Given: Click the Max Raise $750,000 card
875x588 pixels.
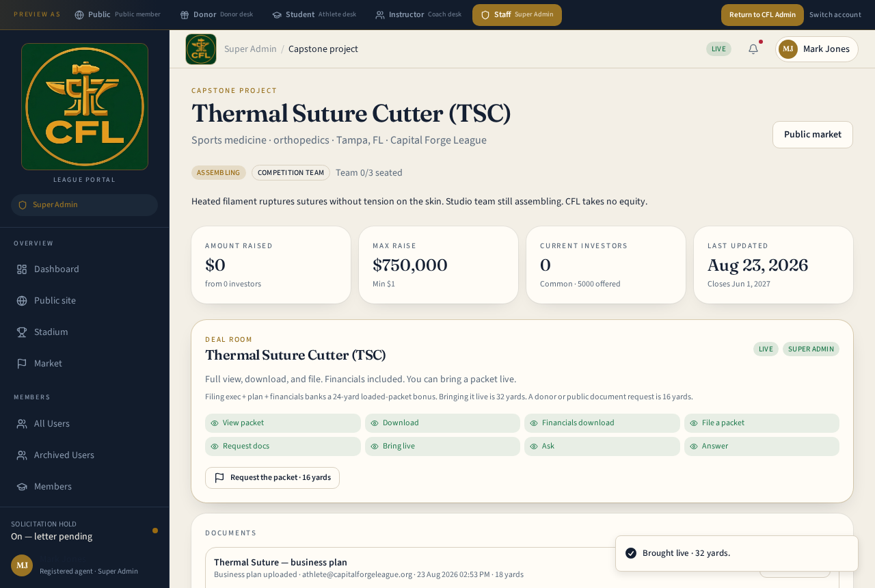Looking at the screenshot, I should click(x=439, y=265).
